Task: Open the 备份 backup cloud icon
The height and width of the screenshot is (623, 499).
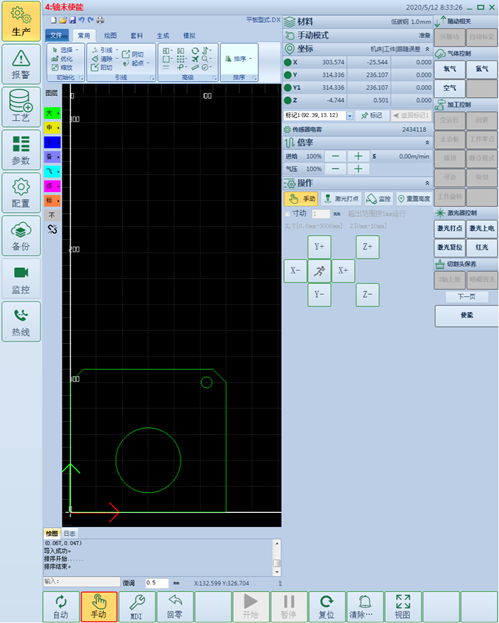Action: [x=21, y=236]
